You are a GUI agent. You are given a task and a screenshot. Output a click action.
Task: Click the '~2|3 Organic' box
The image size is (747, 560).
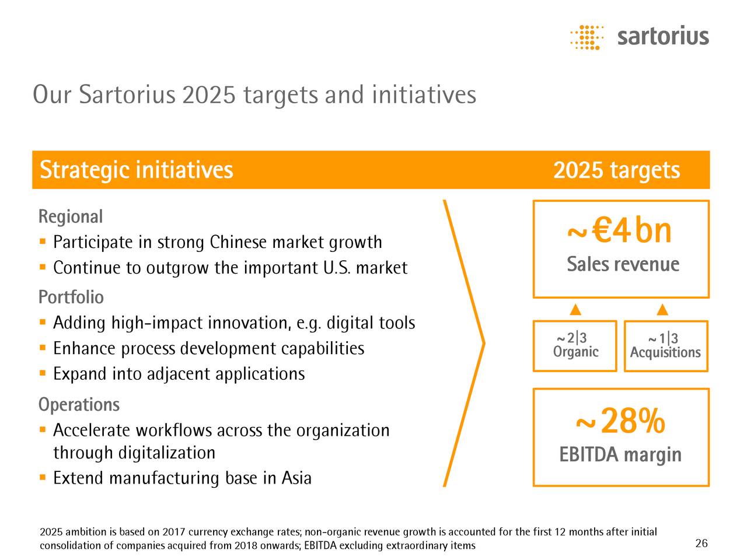point(575,346)
